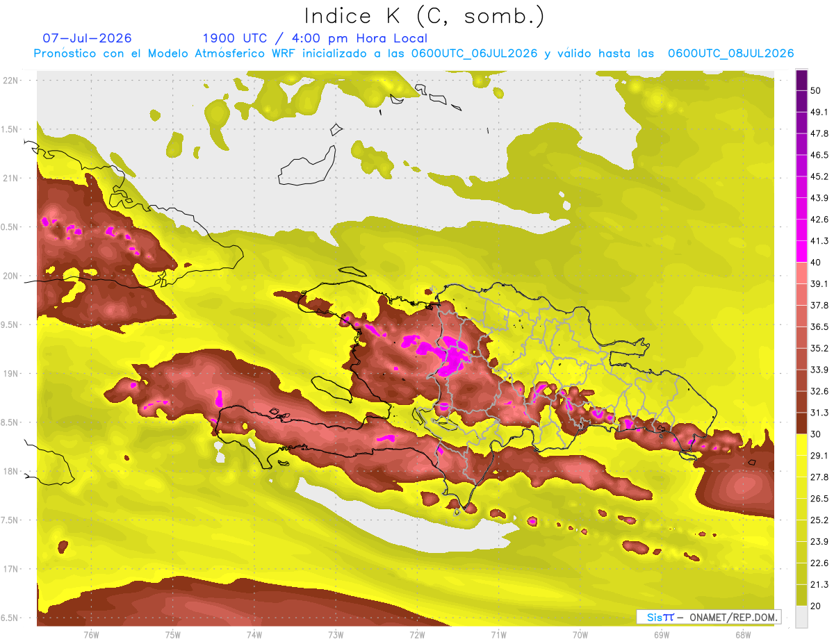The image size is (834, 644).
Task: Click the legend value '27.8'
Action: 819,477
